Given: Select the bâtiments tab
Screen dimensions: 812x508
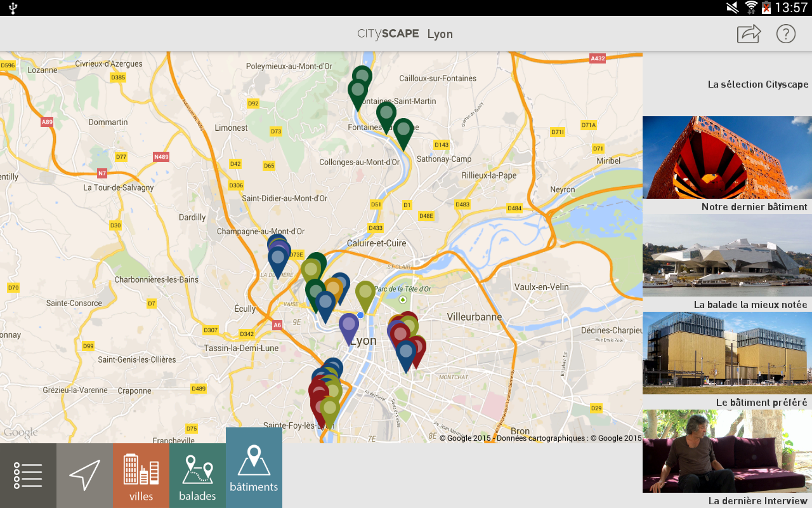Looking at the screenshot, I should pyautogui.click(x=254, y=467).
